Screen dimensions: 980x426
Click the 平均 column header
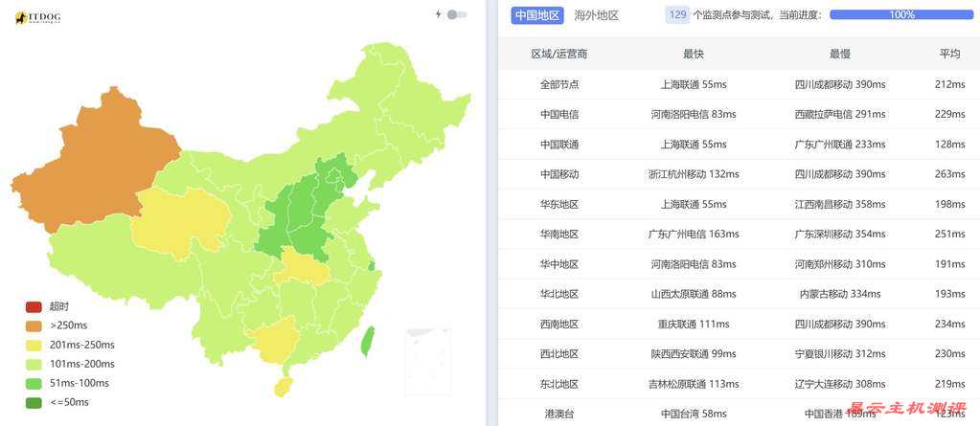pos(950,55)
